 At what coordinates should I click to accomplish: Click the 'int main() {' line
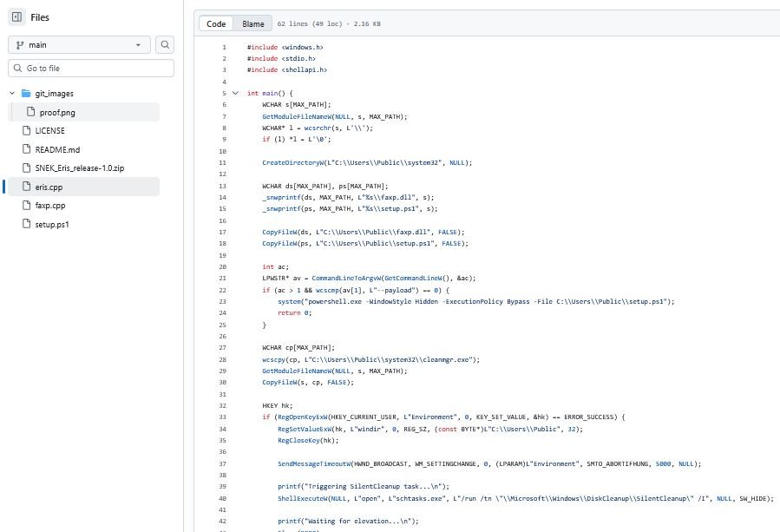tap(270, 93)
